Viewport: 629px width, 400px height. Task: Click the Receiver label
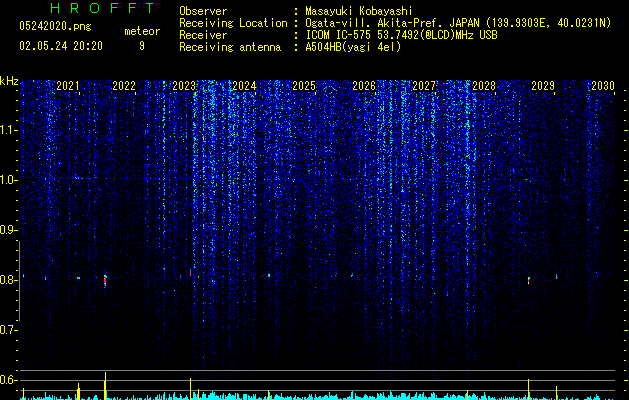point(203,35)
